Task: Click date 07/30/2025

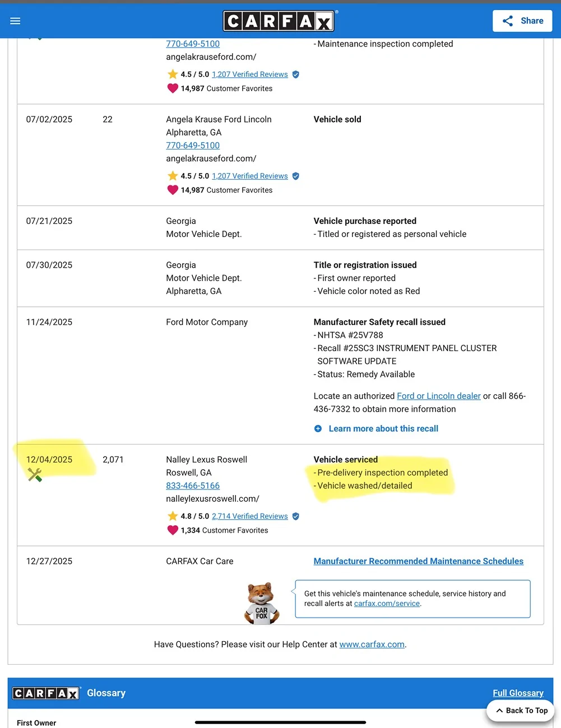Action: point(49,265)
